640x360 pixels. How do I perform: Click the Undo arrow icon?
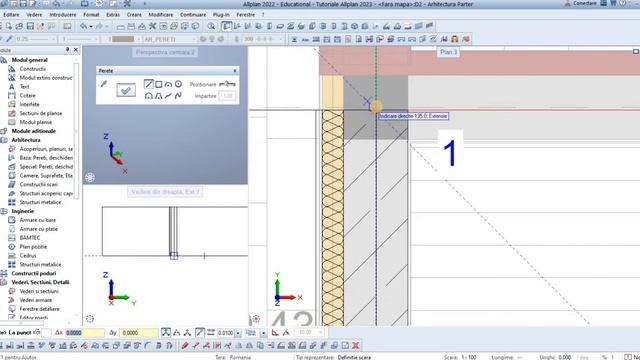[x=83, y=27]
